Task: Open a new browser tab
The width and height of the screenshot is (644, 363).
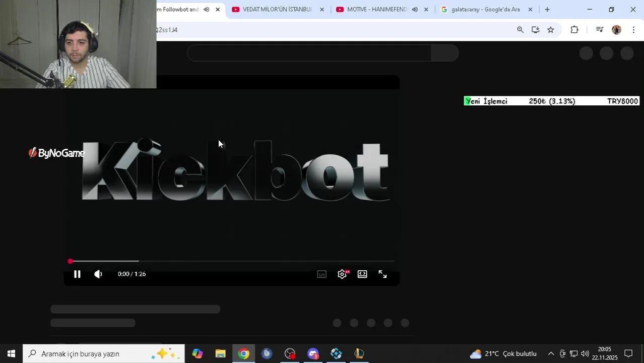Action: coord(547,10)
